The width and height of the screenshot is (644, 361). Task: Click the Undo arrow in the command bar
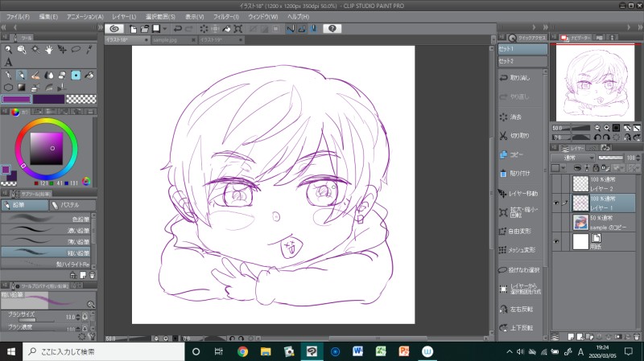click(177, 29)
